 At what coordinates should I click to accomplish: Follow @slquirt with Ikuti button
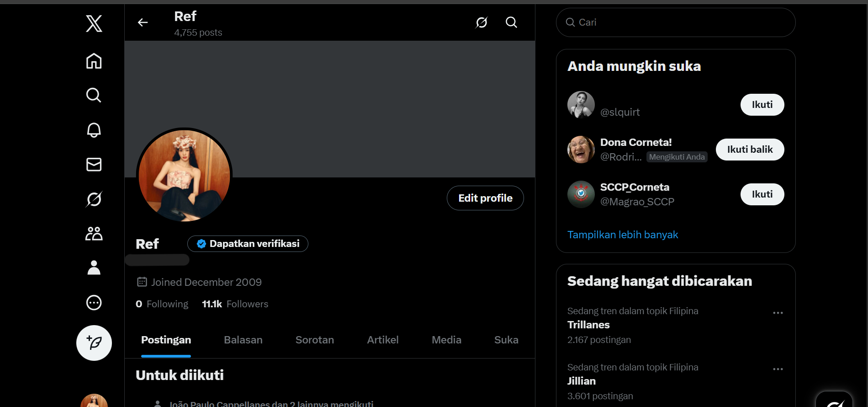[762, 105]
